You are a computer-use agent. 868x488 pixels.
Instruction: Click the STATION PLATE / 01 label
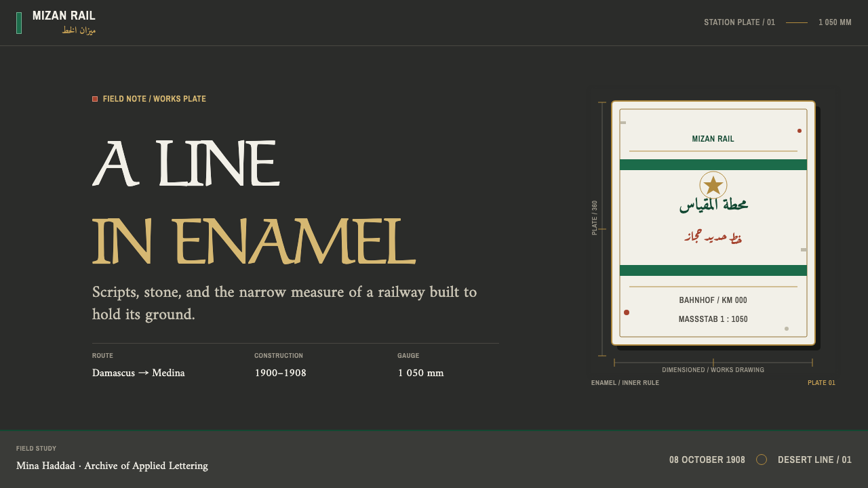739,22
